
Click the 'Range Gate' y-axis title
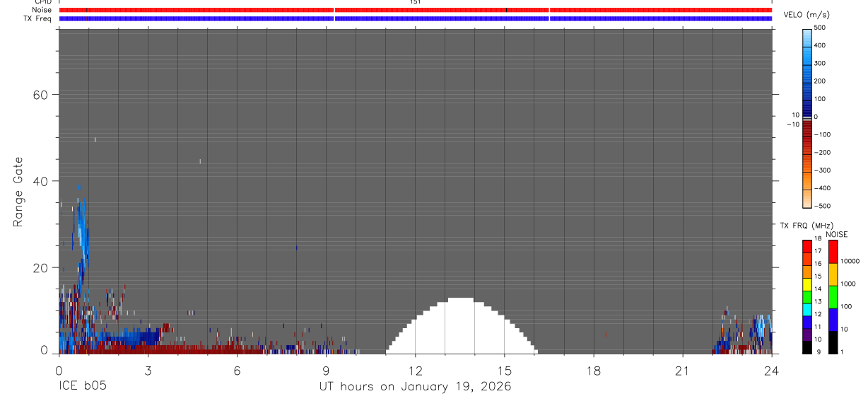pyautogui.click(x=20, y=192)
